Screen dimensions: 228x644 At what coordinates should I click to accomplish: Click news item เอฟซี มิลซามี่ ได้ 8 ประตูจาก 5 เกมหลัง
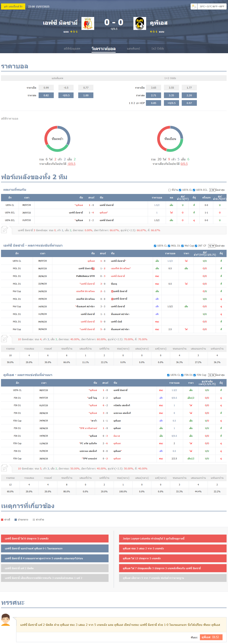click(x=55, y=538)
